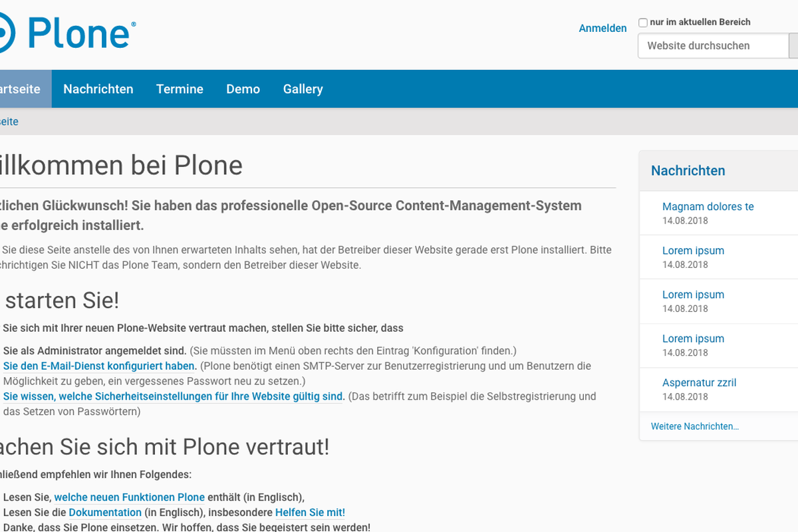Open the Dokumentation link
The image size is (798, 532).
click(105, 513)
